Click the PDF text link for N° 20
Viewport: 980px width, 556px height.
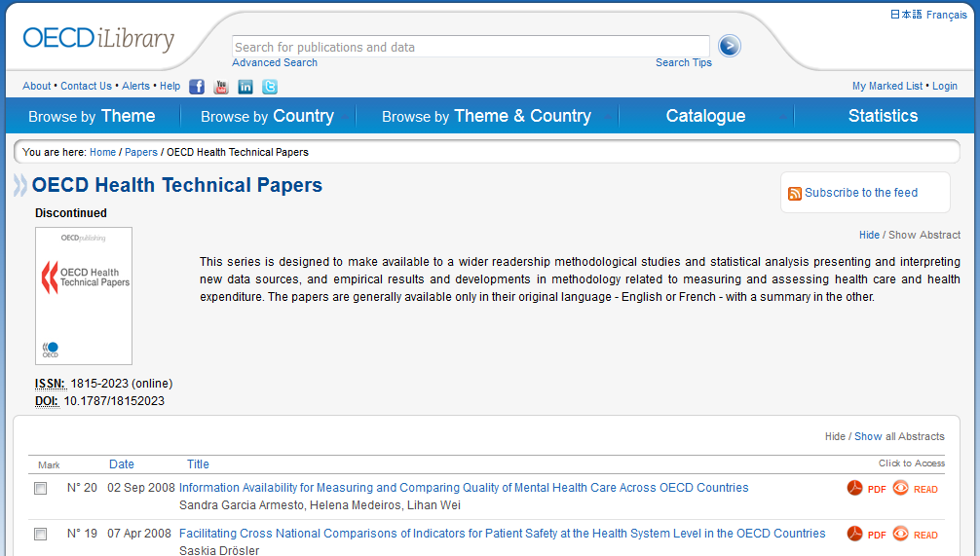point(877,489)
